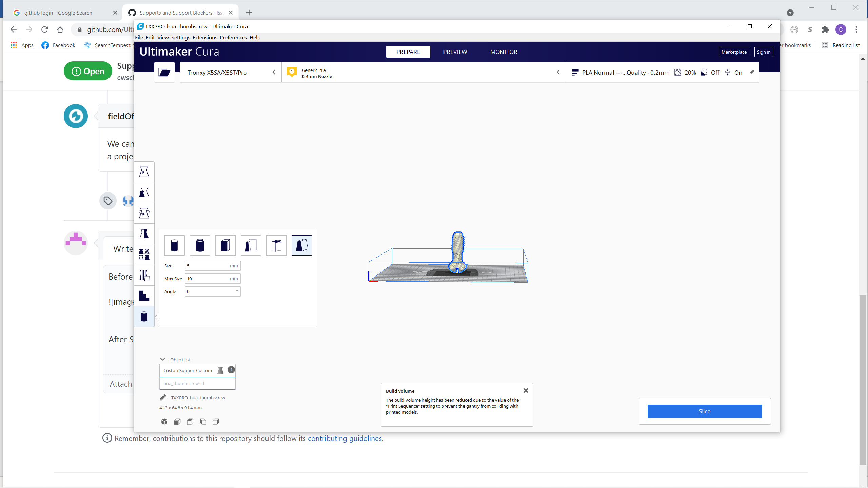
Task: Open the Support Blocker tool
Action: (x=144, y=275)
